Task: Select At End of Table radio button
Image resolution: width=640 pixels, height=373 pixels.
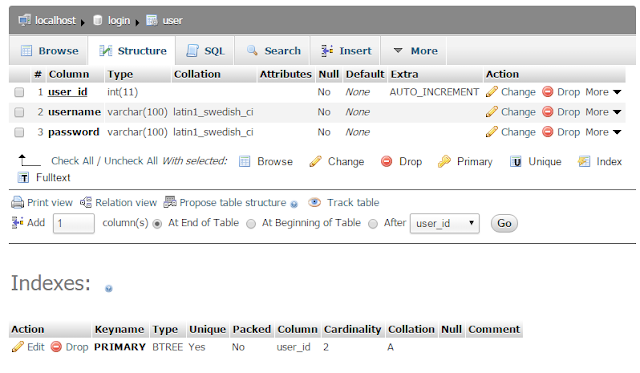Action: [157, 224]
